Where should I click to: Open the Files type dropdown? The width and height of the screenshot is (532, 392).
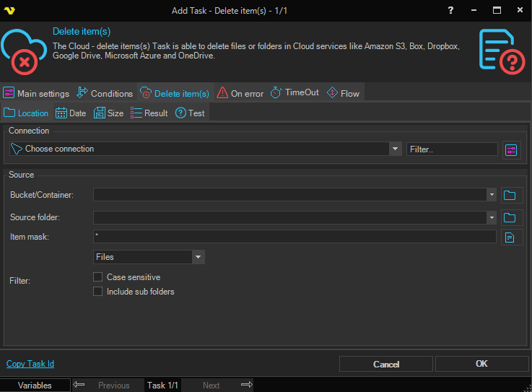coord(198,257)
